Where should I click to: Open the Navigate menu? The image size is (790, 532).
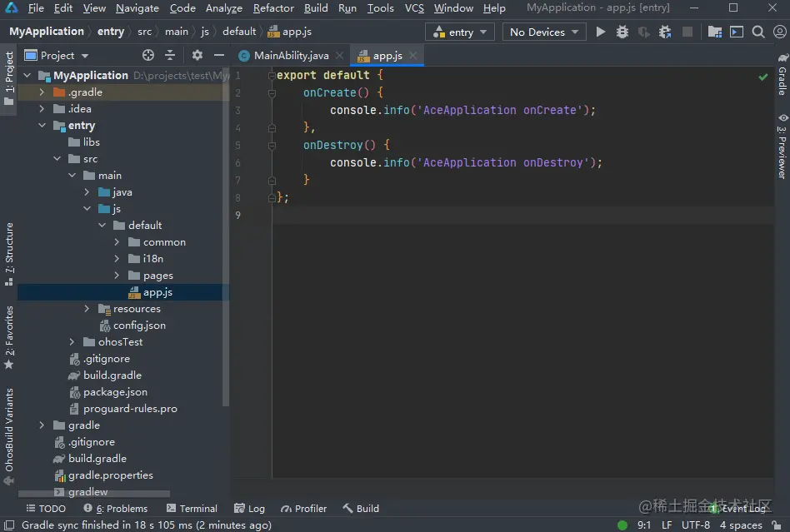[137, 8]
